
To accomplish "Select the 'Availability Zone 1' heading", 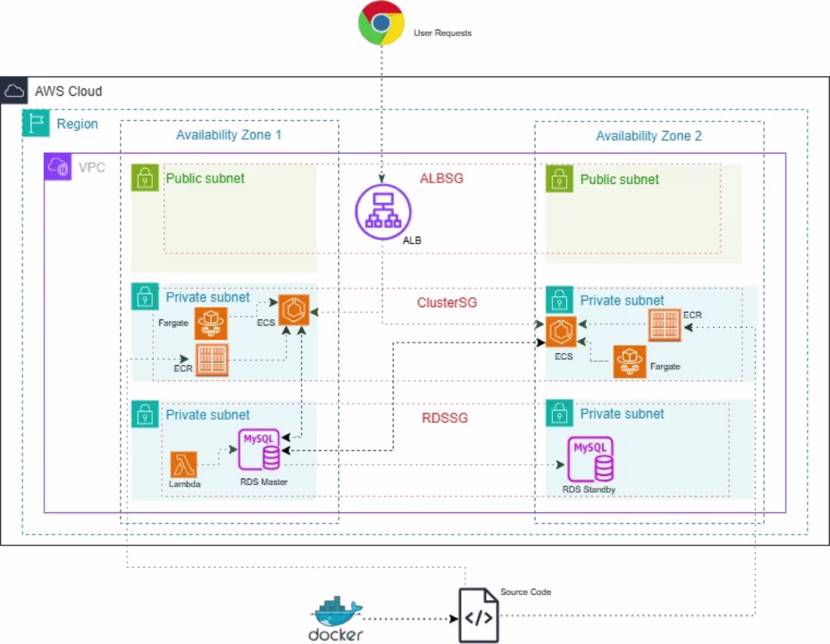I will 229,135.
